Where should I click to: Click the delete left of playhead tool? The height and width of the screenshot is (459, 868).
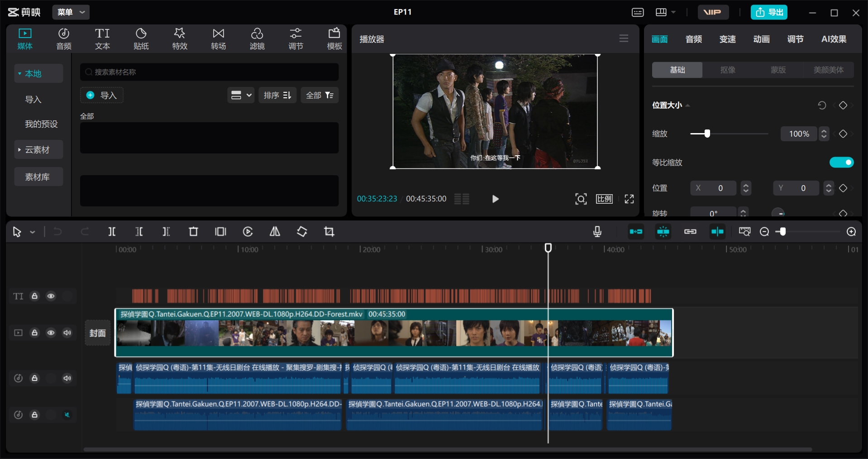[x=139, y=232]
